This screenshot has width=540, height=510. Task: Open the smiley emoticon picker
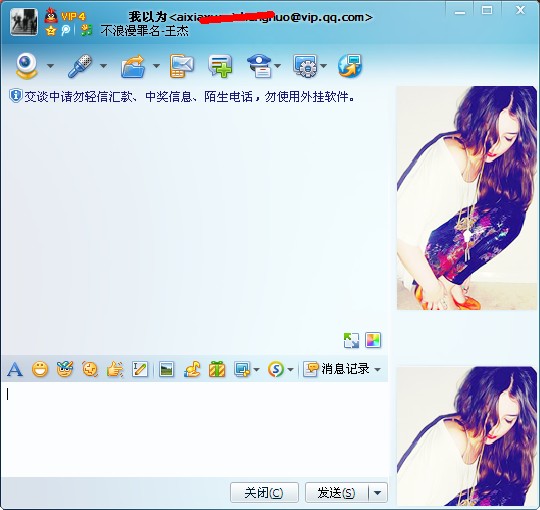(x=40, y=370)
